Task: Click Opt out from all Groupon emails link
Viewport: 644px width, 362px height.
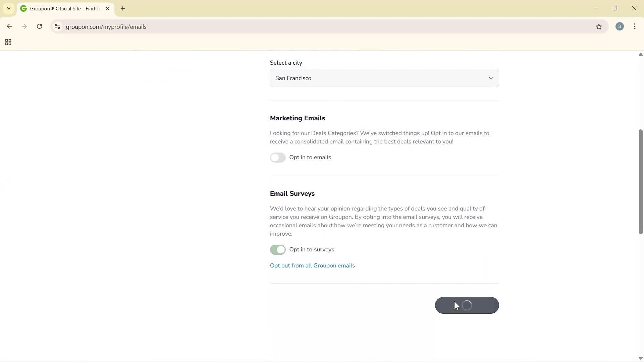Action: 312,265
